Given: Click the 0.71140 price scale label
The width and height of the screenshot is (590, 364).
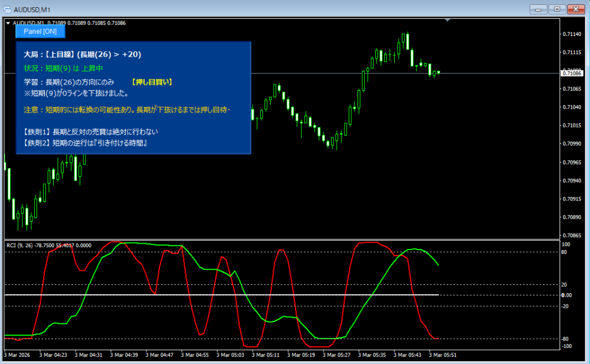Looking at the screenshot, I should [571, 34].
